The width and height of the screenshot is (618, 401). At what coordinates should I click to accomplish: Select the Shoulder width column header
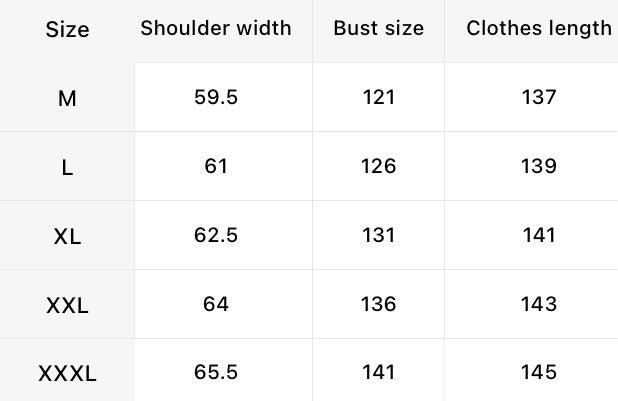coord(216,28)
